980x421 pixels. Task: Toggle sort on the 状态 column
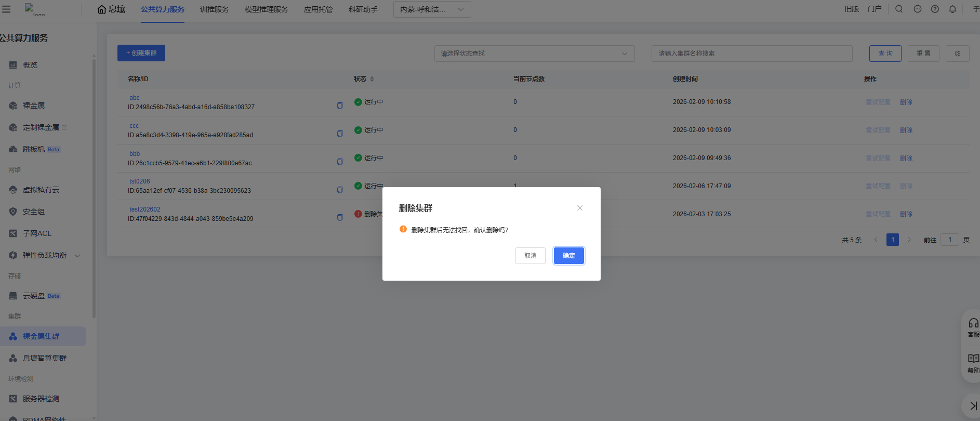tap(372, 79)
